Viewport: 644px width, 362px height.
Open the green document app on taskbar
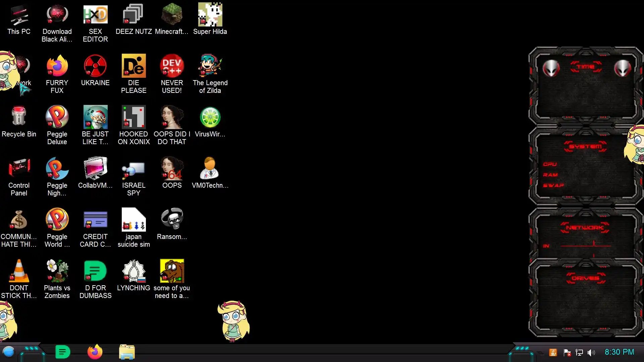pos(62,352)
